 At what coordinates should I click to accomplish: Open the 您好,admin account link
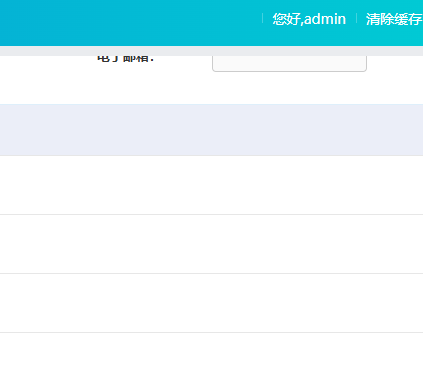[x=309, y=19]
